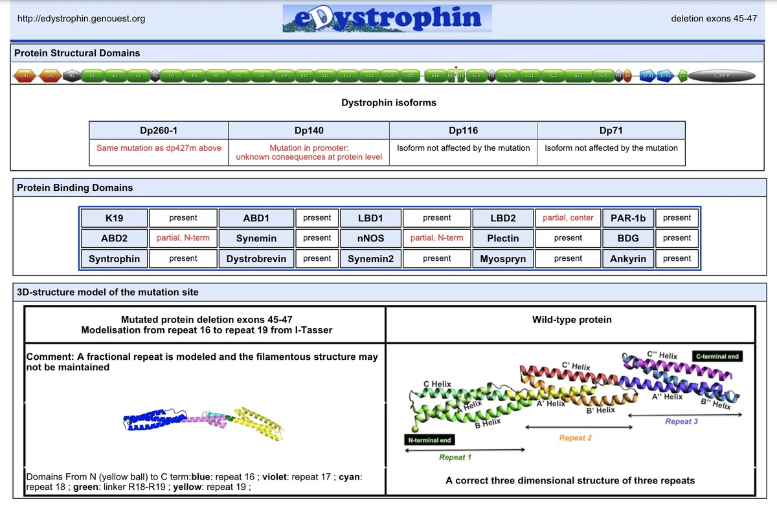Image resolution: width=777 pixels, height=532 pixels.
Task: Click the nNOS binding domain cell
Action: pos(370,238)
